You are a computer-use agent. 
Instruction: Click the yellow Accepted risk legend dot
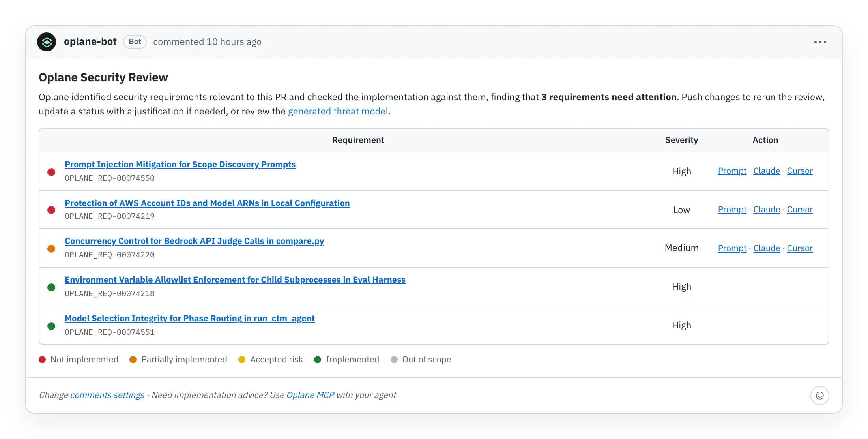[x=242, y=360]
